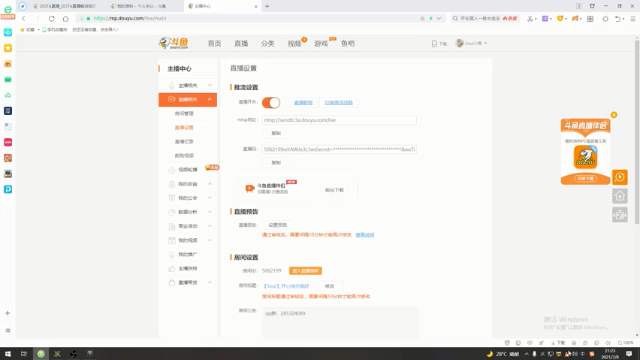This screenshot has height=360, width=640.
Task: Click the 前往下载 button
Action: click(x=334, y=190)
